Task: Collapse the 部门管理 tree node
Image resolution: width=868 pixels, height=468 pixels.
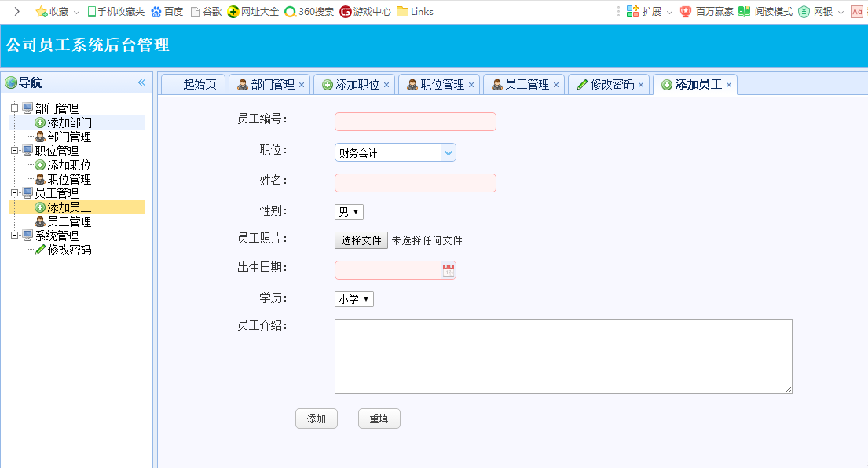Action: pos(15,108)
